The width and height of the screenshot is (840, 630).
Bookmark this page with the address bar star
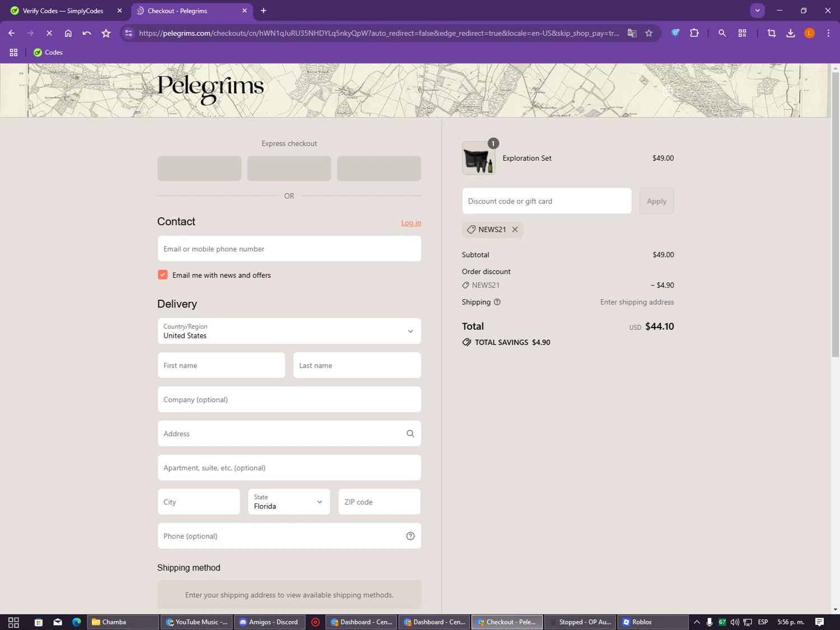click(x=649, y=33)
